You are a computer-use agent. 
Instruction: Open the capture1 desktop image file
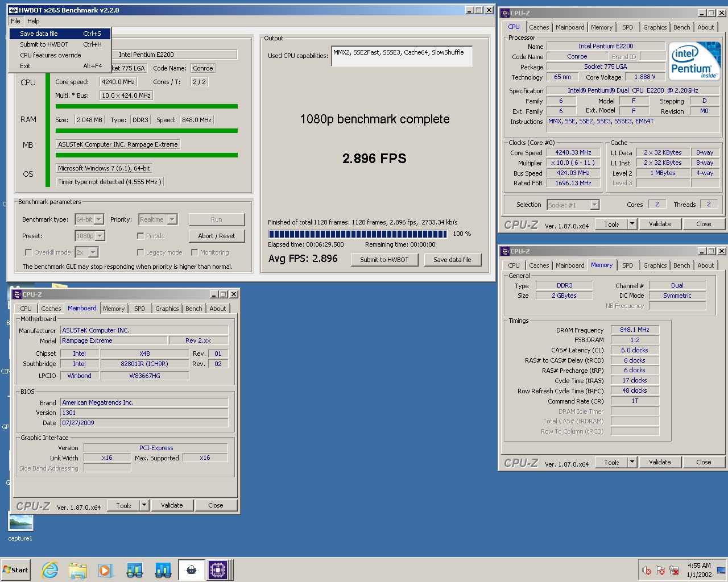(x=20, y=527)
